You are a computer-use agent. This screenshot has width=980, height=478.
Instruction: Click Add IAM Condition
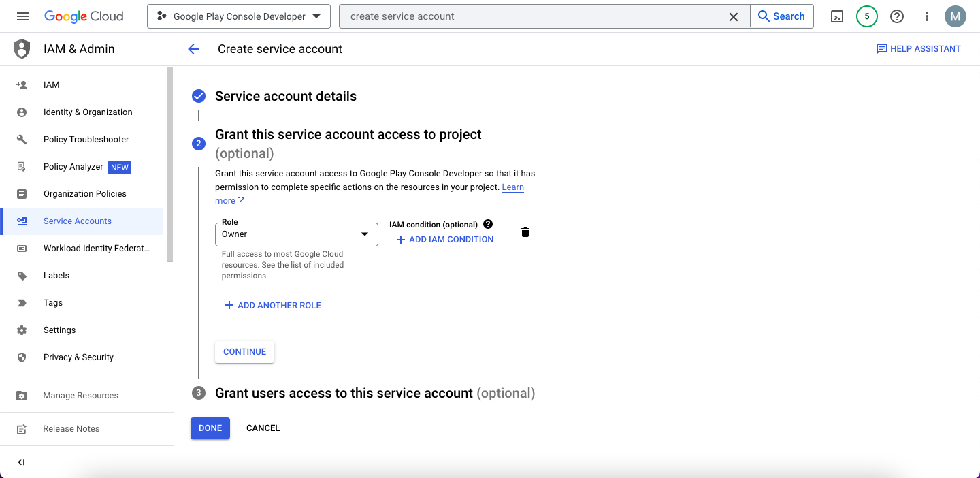pos(445,240)
